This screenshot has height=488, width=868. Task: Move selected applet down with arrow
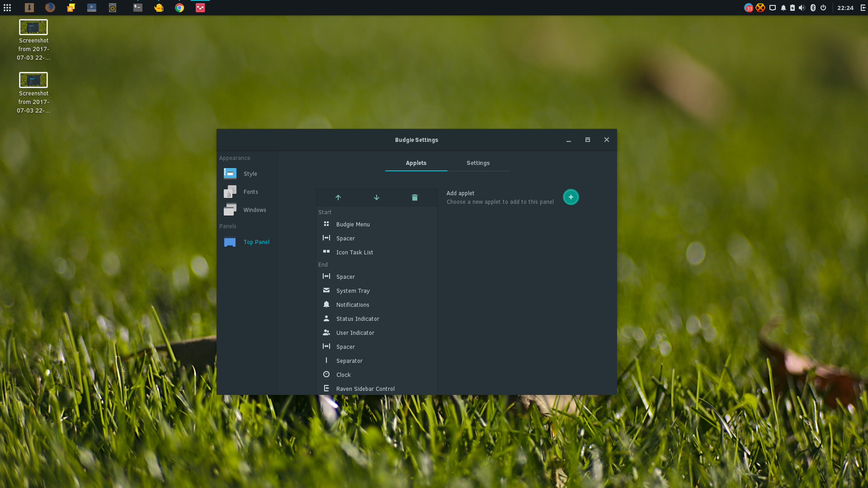click(377, 197)
